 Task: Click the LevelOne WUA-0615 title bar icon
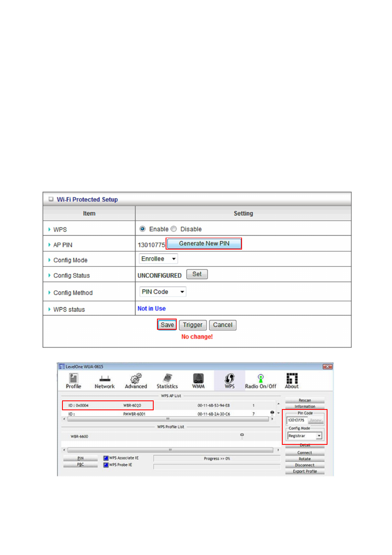tap(62, 366)
